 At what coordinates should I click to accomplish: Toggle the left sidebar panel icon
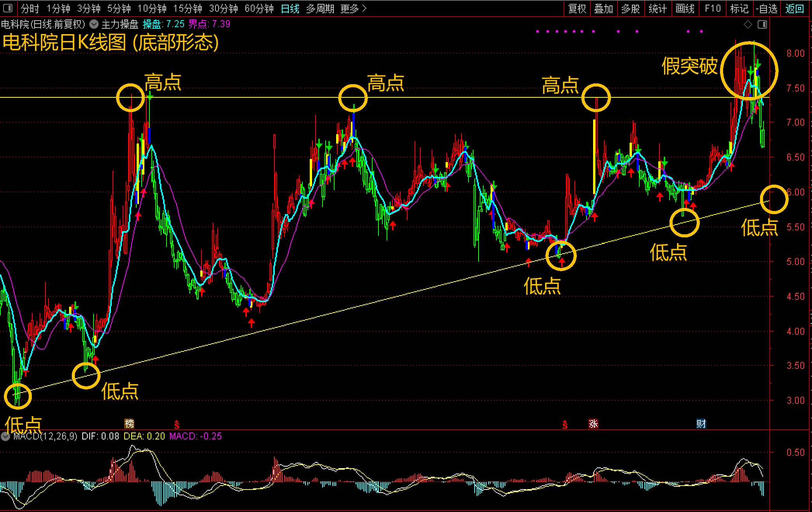[8, 8]
